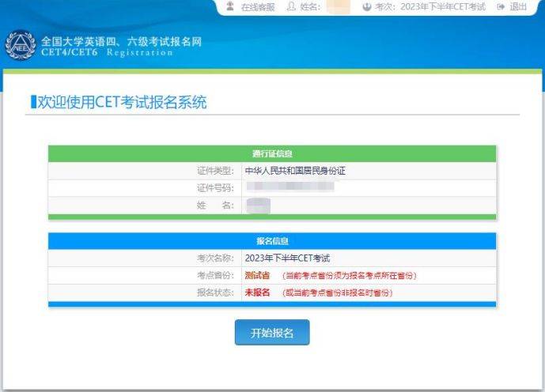This screenshot has width=545, height=392.
Task: Click the 报名状态 label
Action: coord(215,292)
